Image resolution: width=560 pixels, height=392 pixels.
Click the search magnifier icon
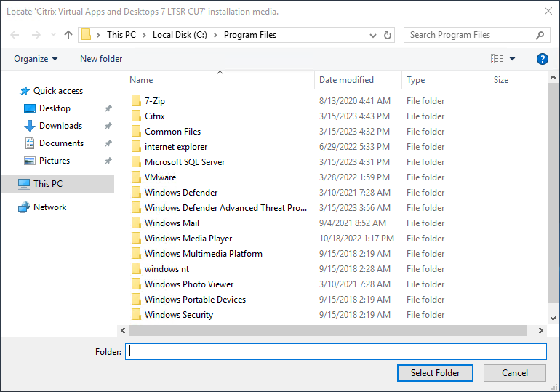[540, 35]
